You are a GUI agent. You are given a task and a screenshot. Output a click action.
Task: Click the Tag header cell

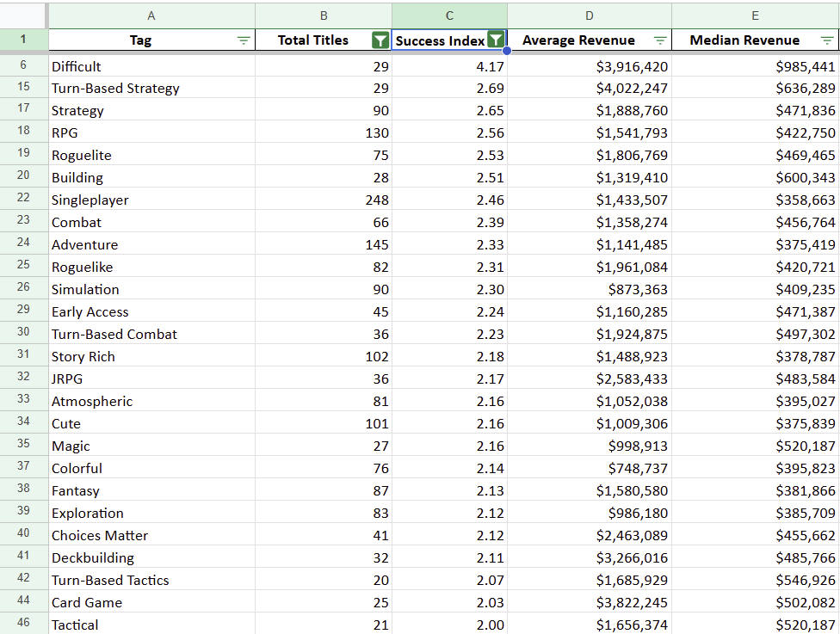click(151, 40)
